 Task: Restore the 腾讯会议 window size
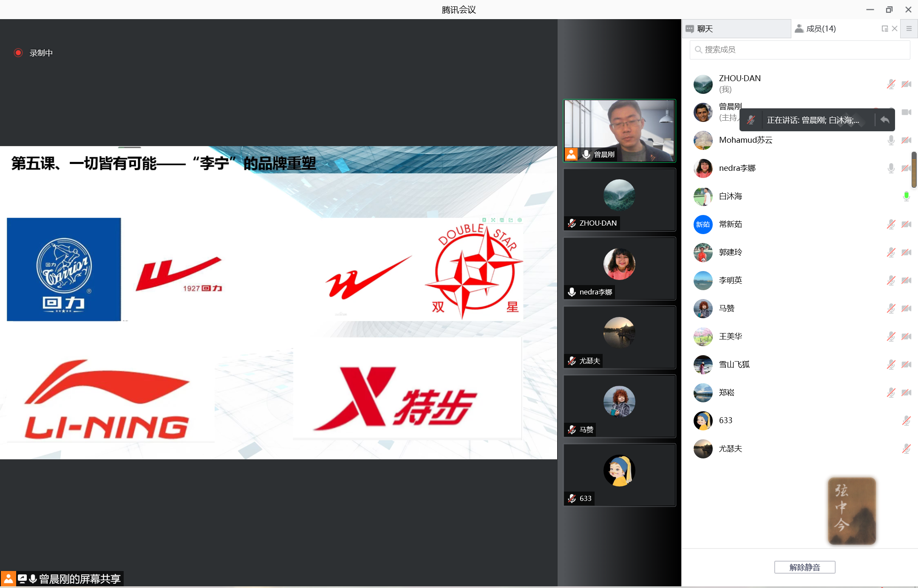(889, 9)
